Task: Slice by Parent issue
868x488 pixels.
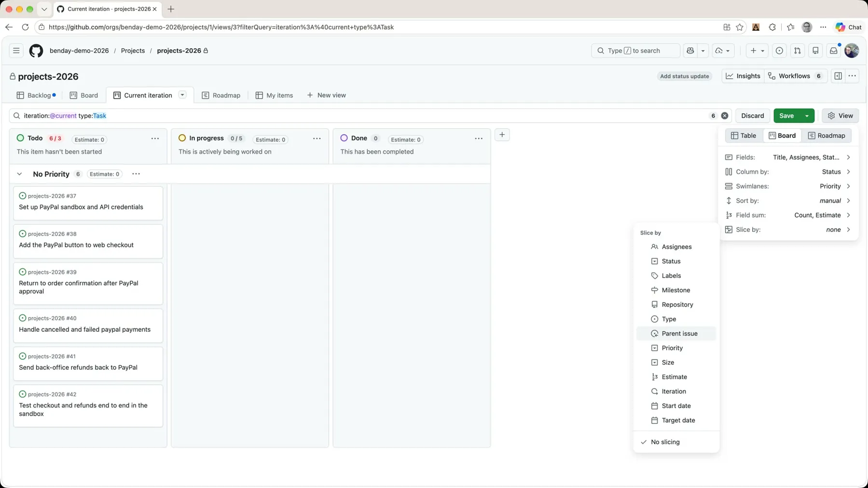Action: (676, 334)
